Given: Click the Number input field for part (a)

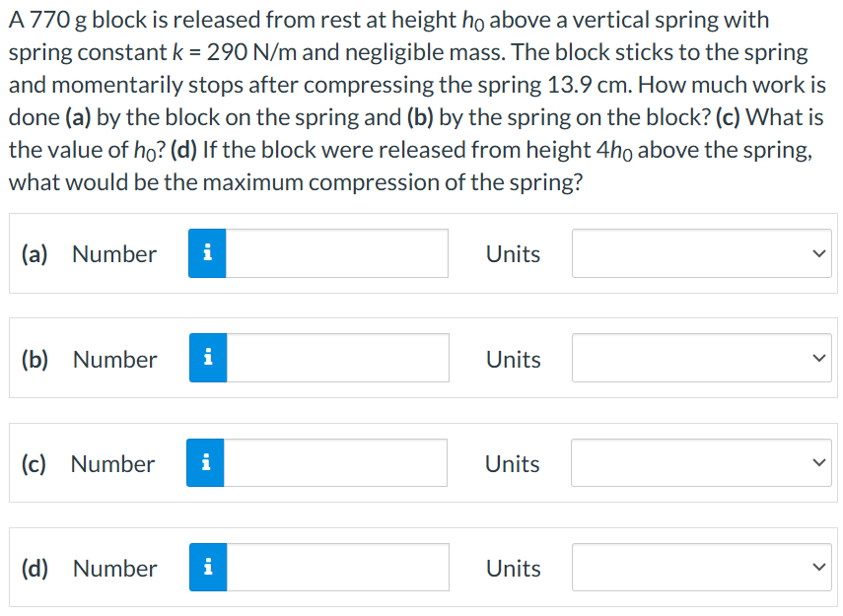Looking at the screenshot, I should 335,253.
